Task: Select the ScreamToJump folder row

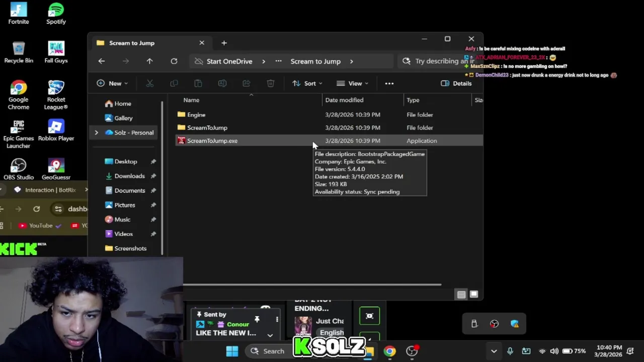Action: click(x=328, y=128)
